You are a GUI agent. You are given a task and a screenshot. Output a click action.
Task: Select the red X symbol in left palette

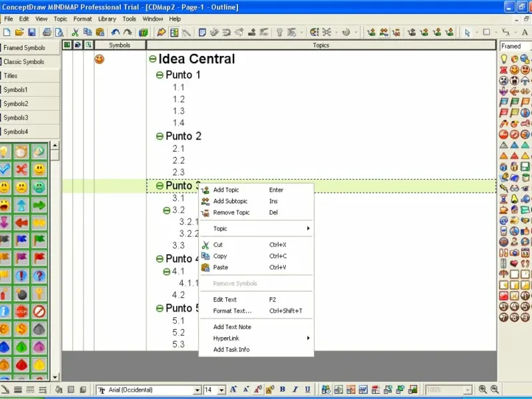[x=21, y=170]
